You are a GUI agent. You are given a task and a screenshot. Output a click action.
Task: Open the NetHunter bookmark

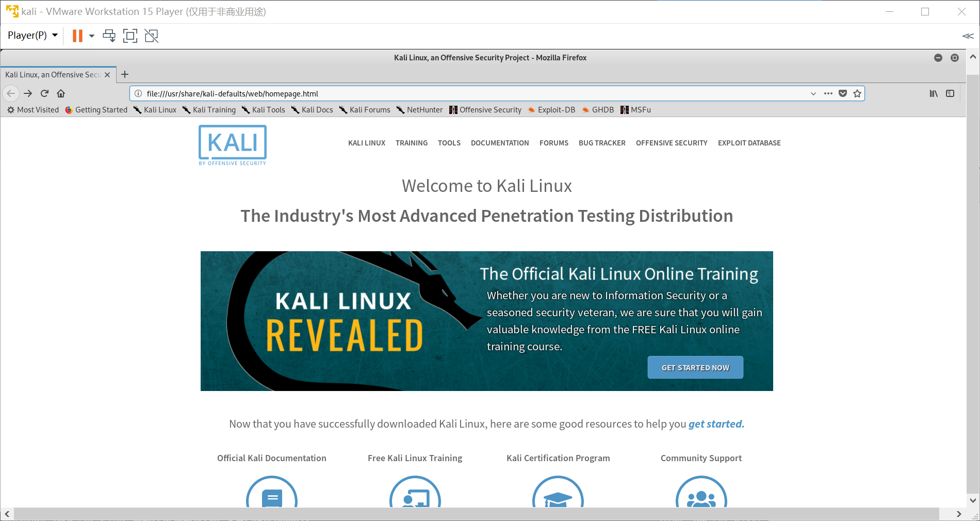click(x=420, y=110)
